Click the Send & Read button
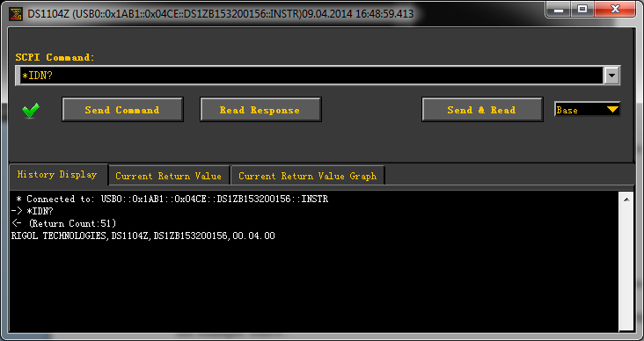The image size is (644, 341). 482,110
